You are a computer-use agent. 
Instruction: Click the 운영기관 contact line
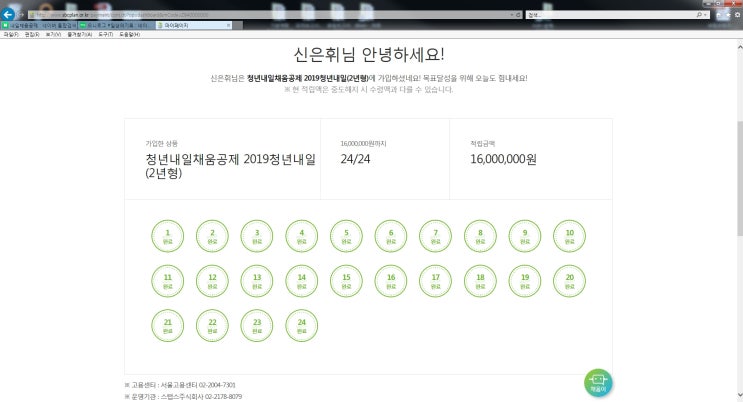click(183, 396)
